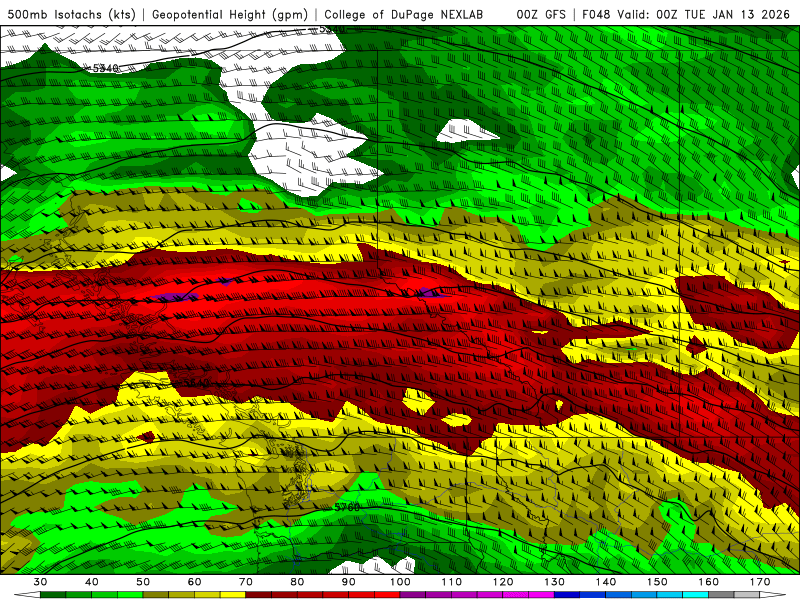Click the 5640 height contour label

pyautogui.click(x=196, y=382)
